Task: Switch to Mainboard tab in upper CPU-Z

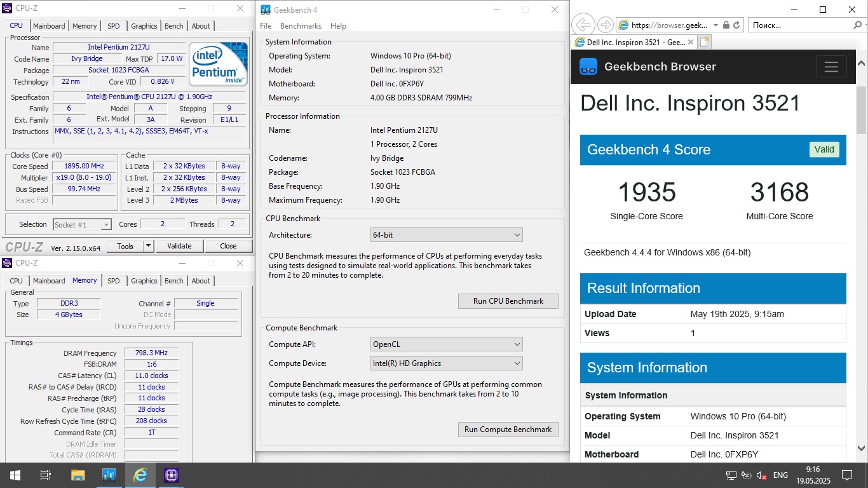Action: pyautogui.click(x=49, y=26)
